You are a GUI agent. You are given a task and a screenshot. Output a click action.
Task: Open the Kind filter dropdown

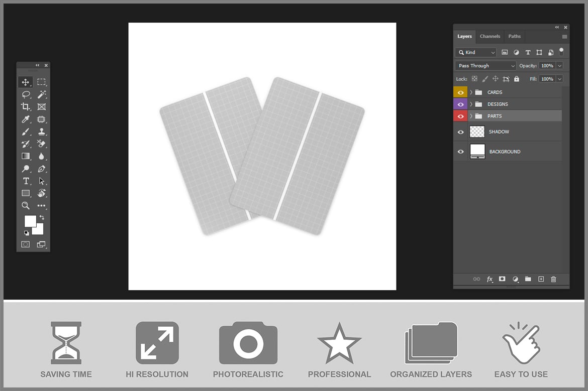coord(476,52)
